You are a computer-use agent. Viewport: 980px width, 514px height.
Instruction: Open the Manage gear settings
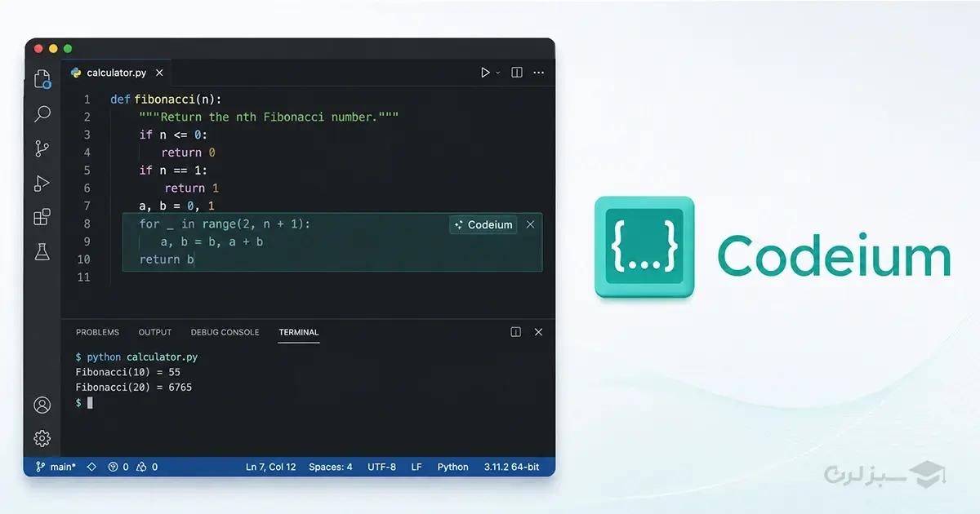click(x=42, y=438)
